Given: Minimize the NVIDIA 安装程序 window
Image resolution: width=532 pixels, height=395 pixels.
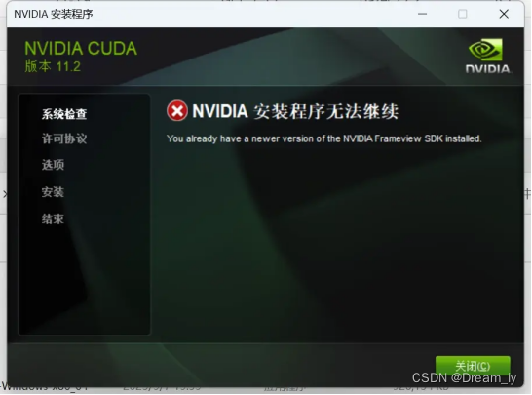Looking at the screenshot, I should 423,14.
